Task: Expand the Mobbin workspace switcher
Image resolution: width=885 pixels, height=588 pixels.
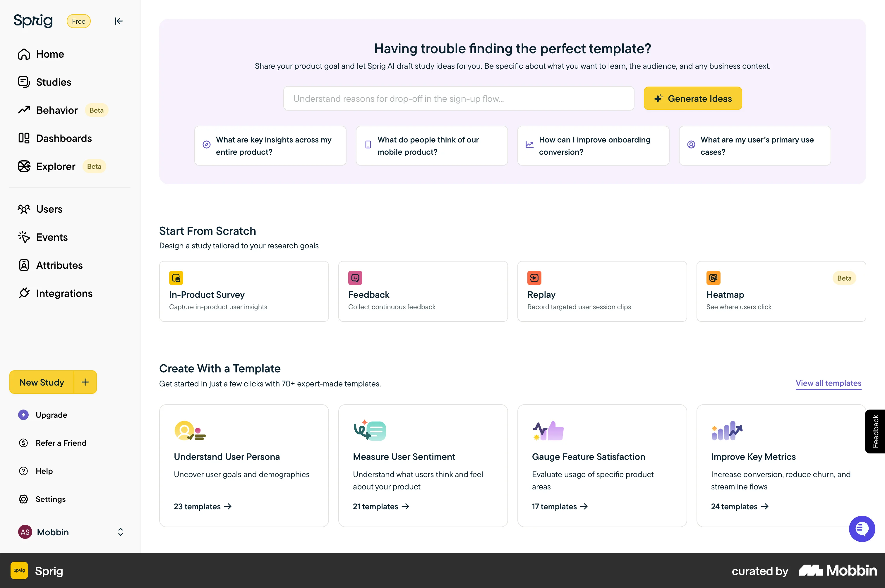Action: tap(120, 532)
